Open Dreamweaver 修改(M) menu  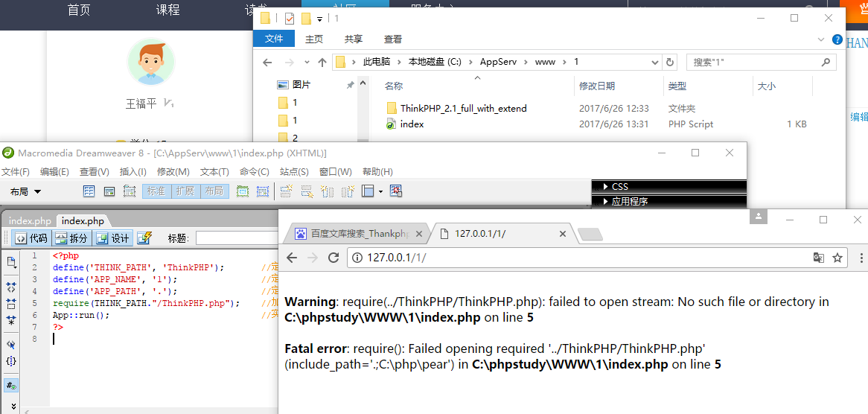(173, 172)
